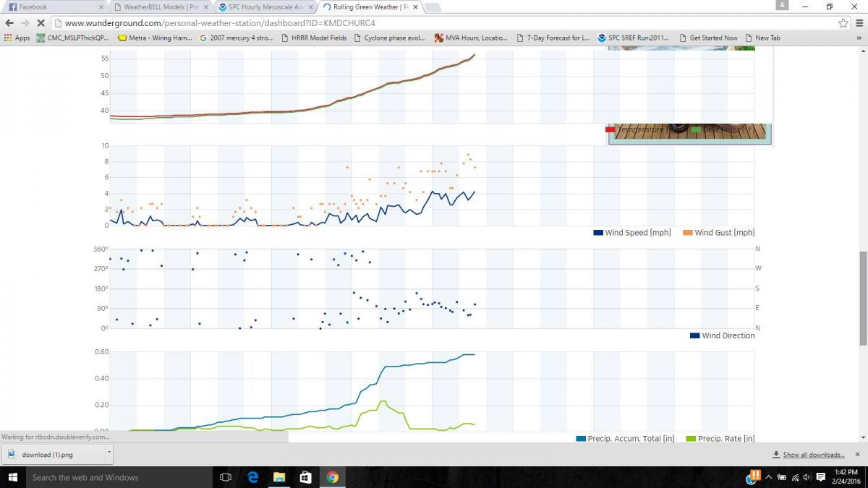Click the Precip. Rate green color swatch
The image size is (868, 488).
click(691, 438)
